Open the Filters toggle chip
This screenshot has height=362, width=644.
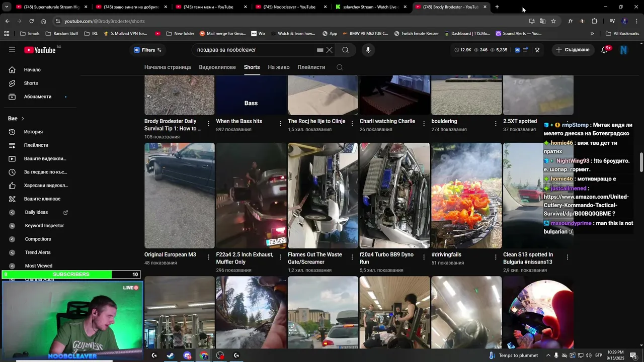tap(147, 50)
